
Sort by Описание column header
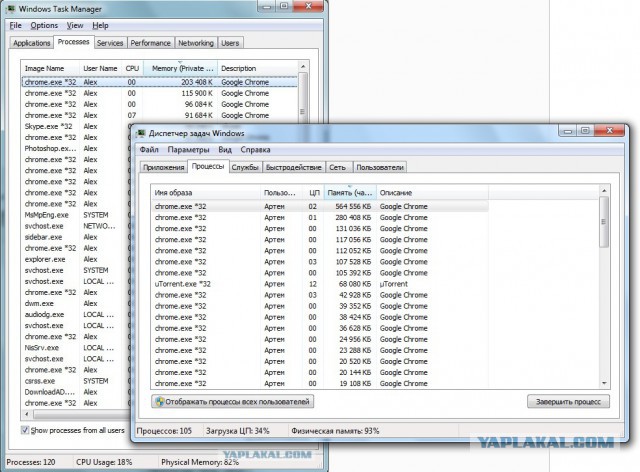coord(432,193)
